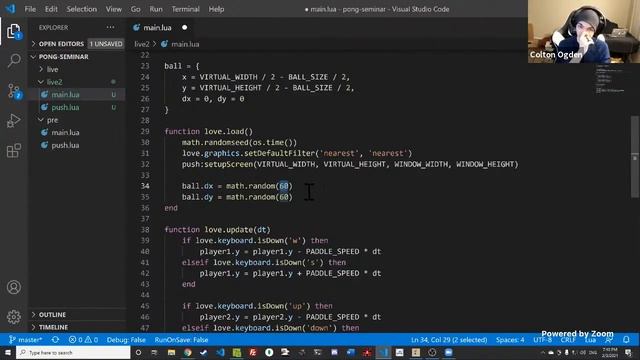Open Task View on the taskbar
Image resolution: width=640 pixels, height=360 pixels.
[x=154, y=352]
